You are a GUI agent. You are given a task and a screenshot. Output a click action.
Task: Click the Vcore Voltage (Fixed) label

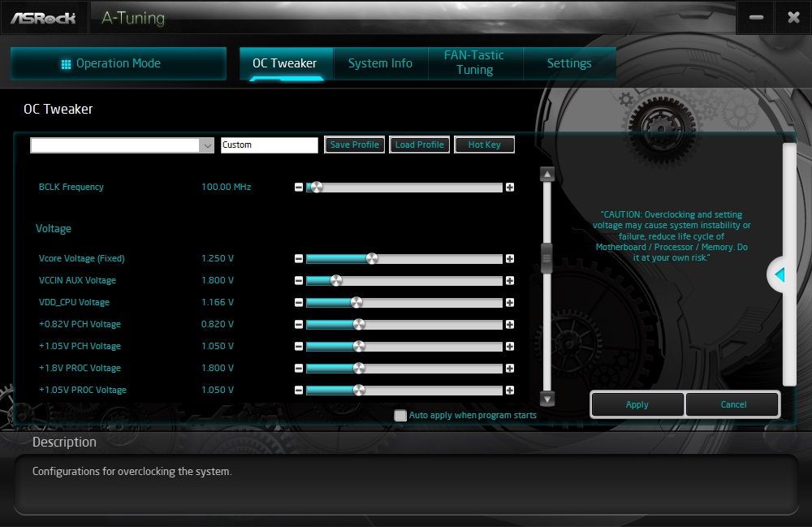(x=82, y=258)
